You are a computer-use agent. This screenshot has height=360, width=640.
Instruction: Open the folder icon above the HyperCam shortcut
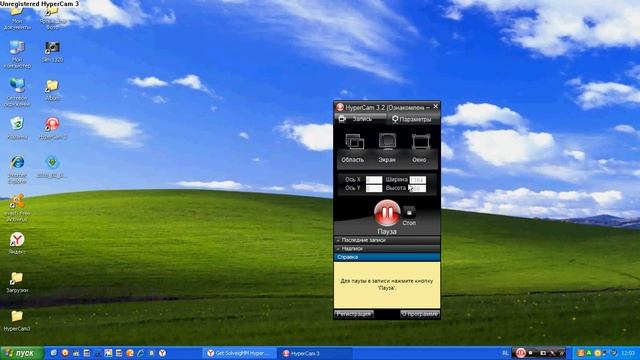(x=52, y=90)
